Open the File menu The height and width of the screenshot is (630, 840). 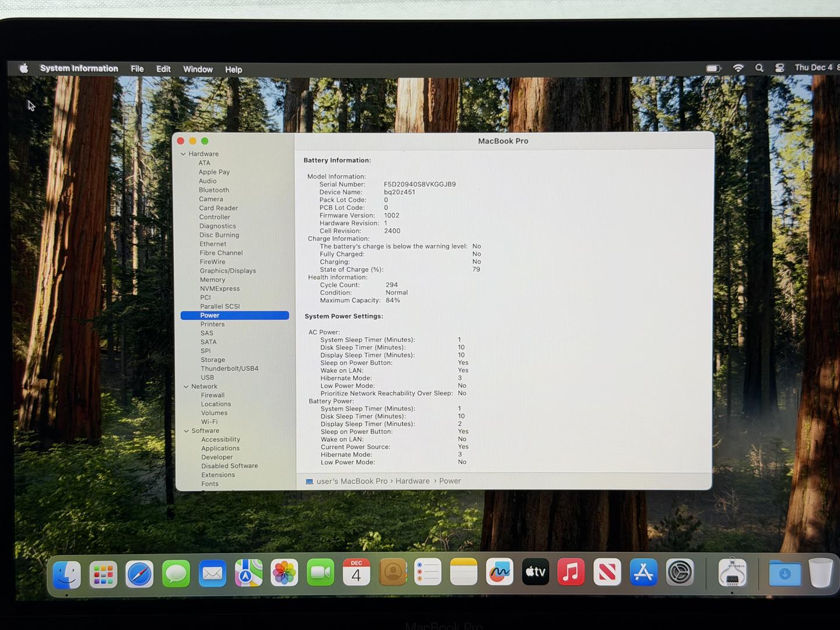137,69
